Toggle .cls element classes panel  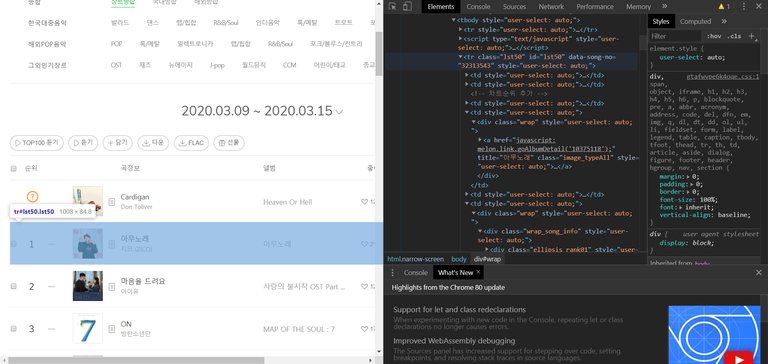pyautogui.click(x=734, y=36)
